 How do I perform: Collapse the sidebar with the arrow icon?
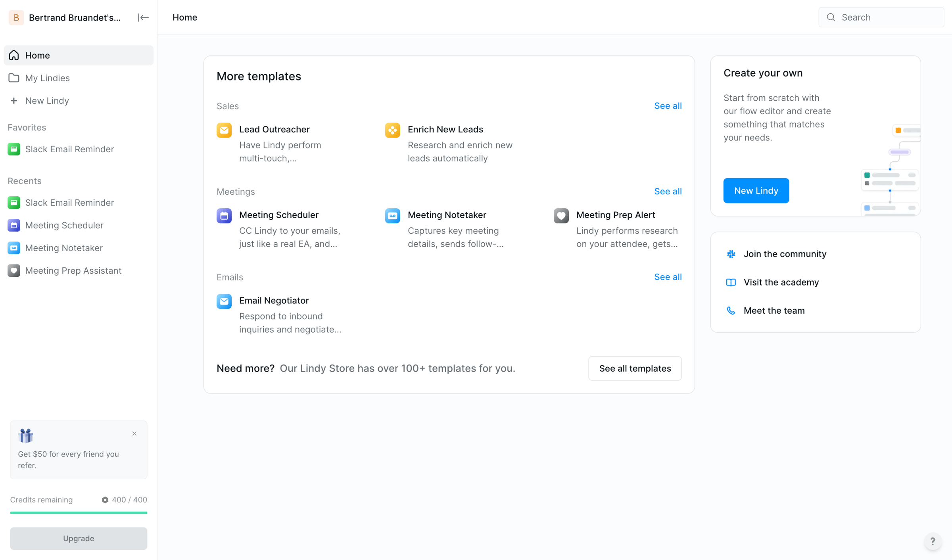[x=143, y=17]
